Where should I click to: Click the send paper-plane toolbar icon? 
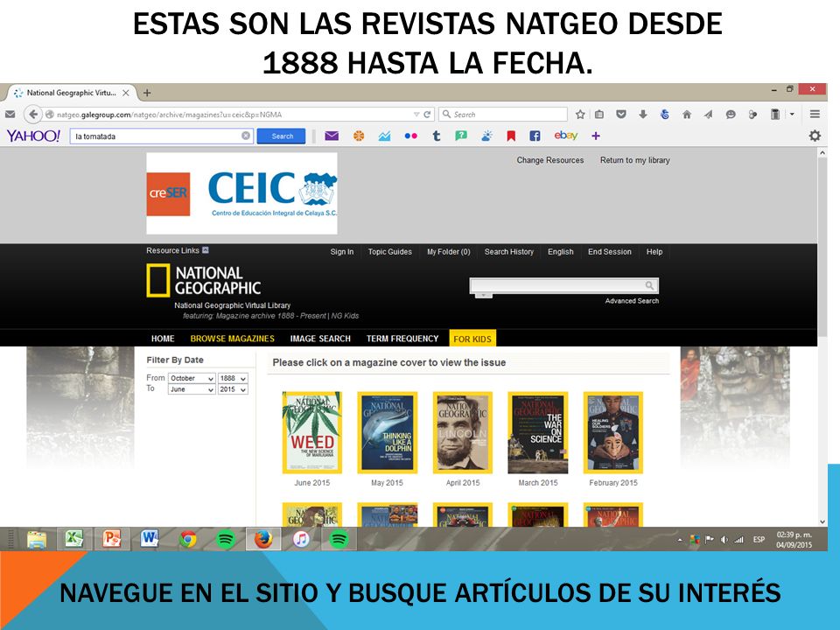pos(708,114)
